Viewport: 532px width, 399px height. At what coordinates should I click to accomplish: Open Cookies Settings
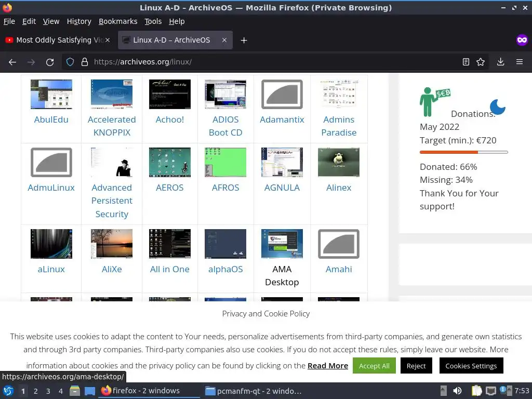(x=471, y=366)
